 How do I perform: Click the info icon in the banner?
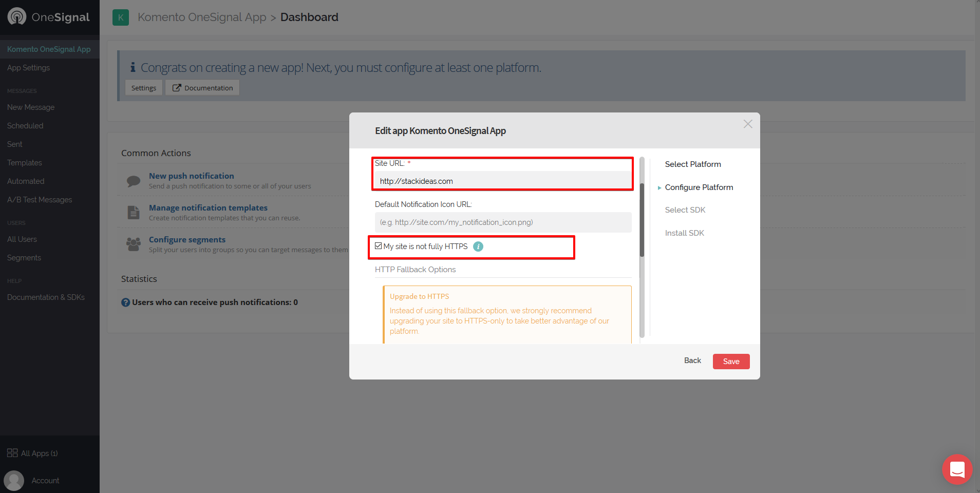click(133, 67)
